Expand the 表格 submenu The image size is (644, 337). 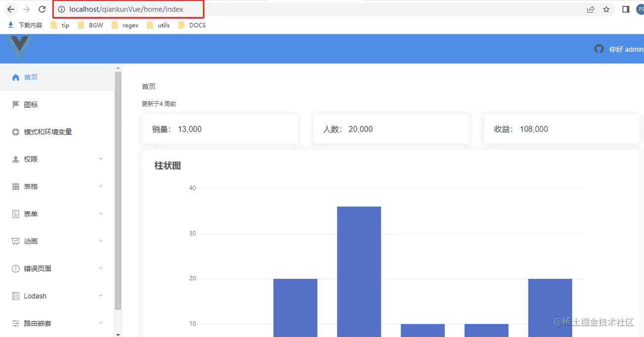[x=57, y=187]
